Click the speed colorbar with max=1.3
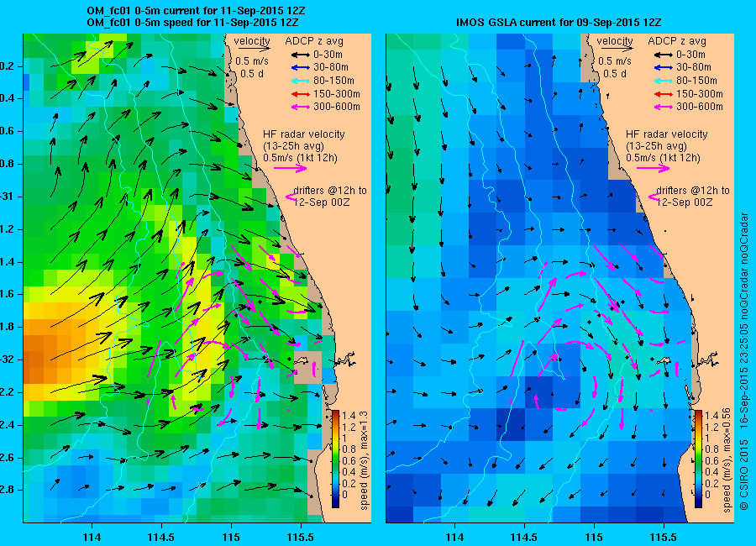 pyautogui.click(x=335, y=459)
